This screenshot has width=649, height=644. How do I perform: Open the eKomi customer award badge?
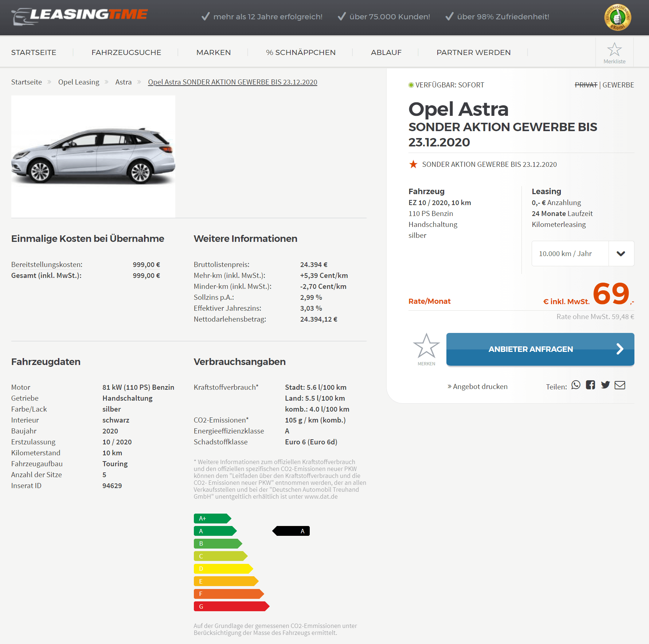click(617, 17)
